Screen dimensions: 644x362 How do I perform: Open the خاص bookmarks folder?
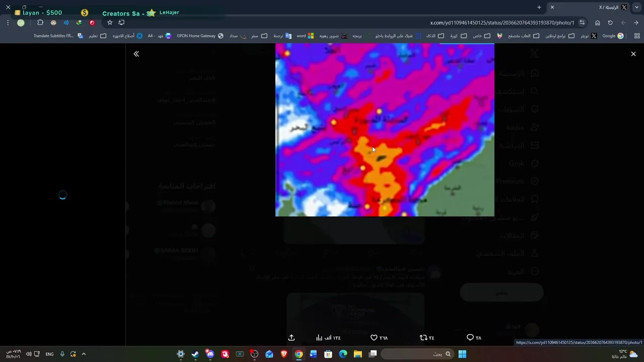[x=481, y=36]
